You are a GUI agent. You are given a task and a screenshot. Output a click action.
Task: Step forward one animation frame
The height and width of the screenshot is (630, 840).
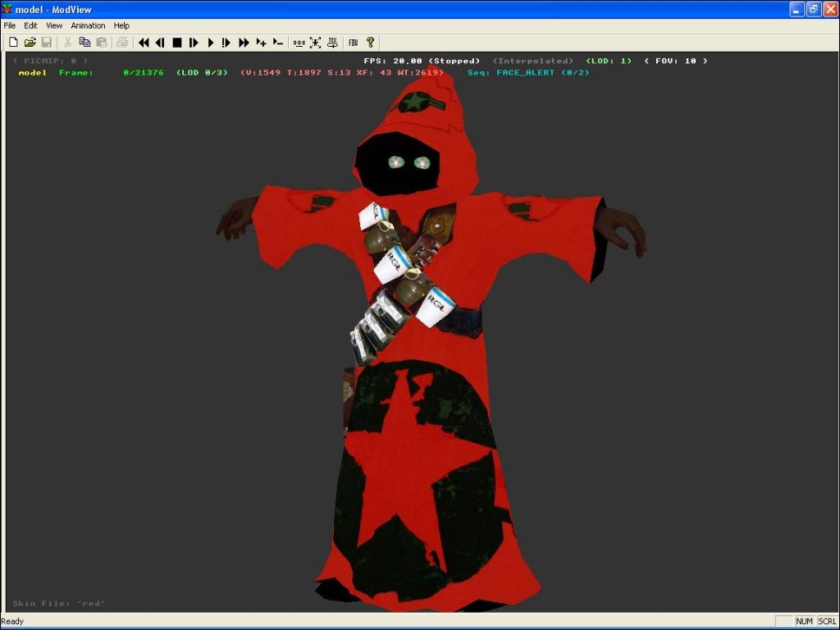(x=194, y=43)
